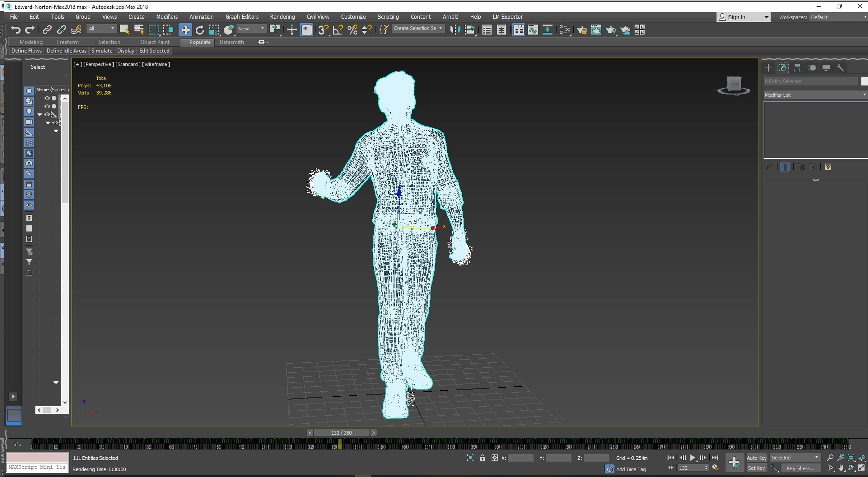Open the Modifier List dropdown

click(815, 95)
